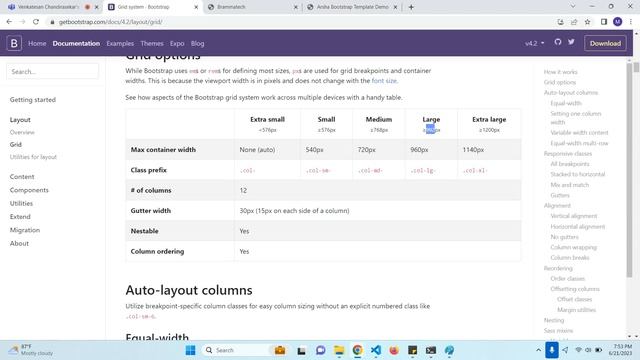The width and height of the screenshot is (640, 360).
Task: Reload the page with refresh icon
Action: pyautogui.click(x=36, y=22)
